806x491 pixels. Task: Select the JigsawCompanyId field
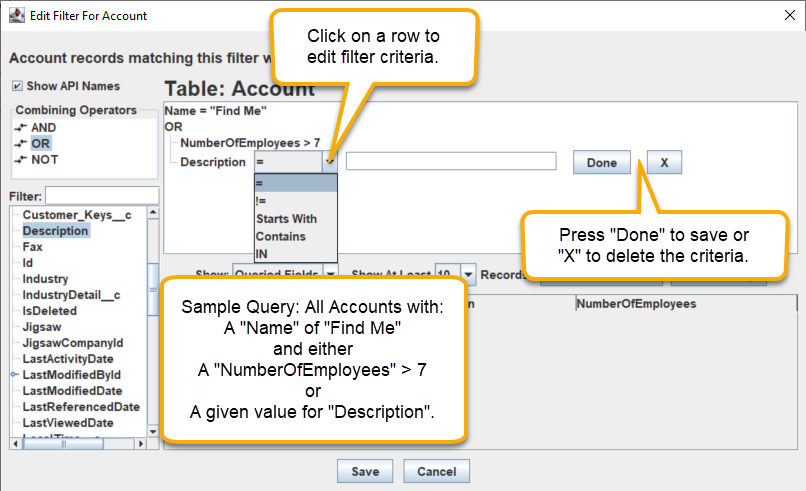pos(73,342)
